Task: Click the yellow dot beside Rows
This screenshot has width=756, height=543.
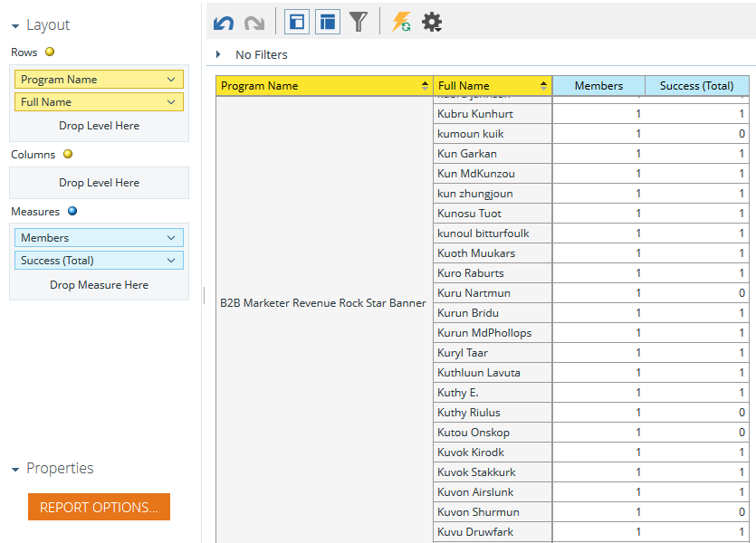Action: (x=50, y=52)
